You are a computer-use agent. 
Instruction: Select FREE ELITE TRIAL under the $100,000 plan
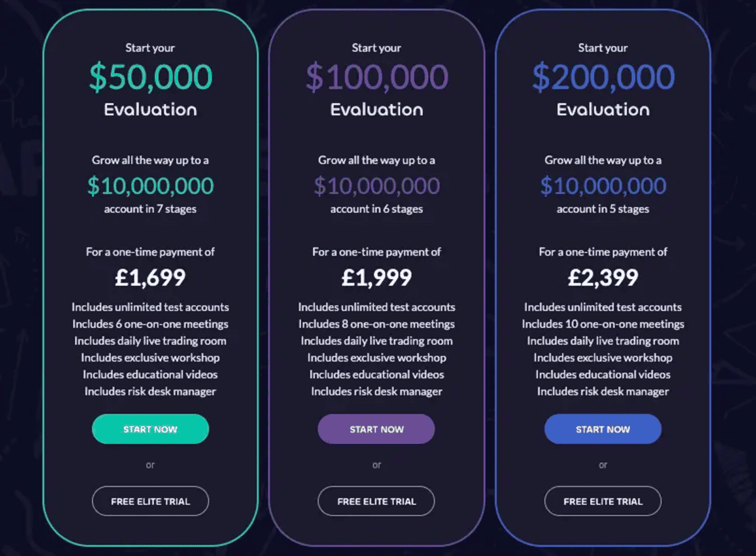pyautogui.click(x=376, y=501)
